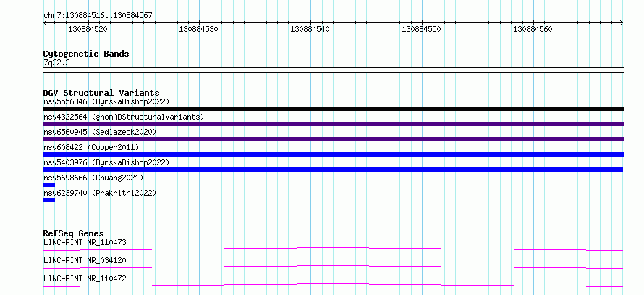This screenshot has width=644, height=295.
Task: Click the LINC-PINT|NR_110472 transcript label
Action: click(85, 278)
